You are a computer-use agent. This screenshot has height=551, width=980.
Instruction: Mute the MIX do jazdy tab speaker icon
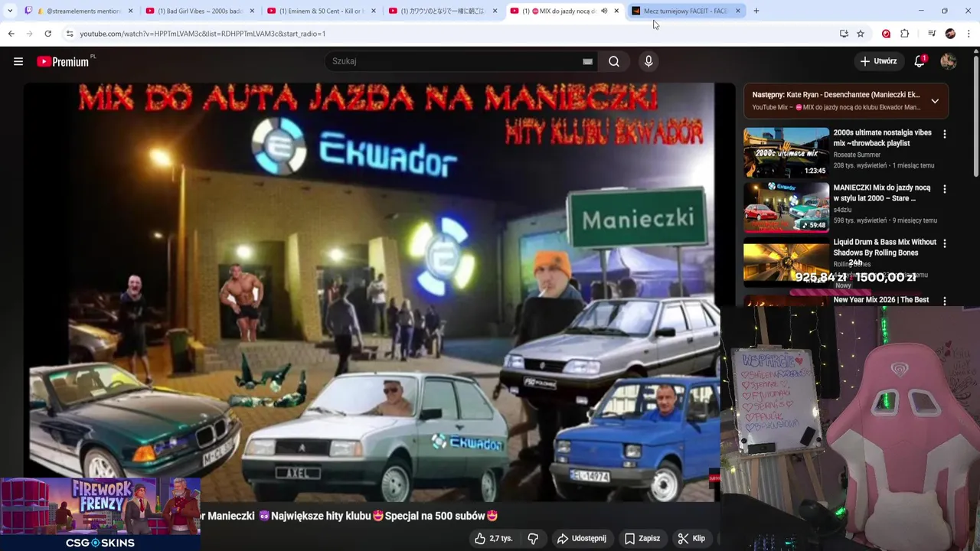point(603,11)
